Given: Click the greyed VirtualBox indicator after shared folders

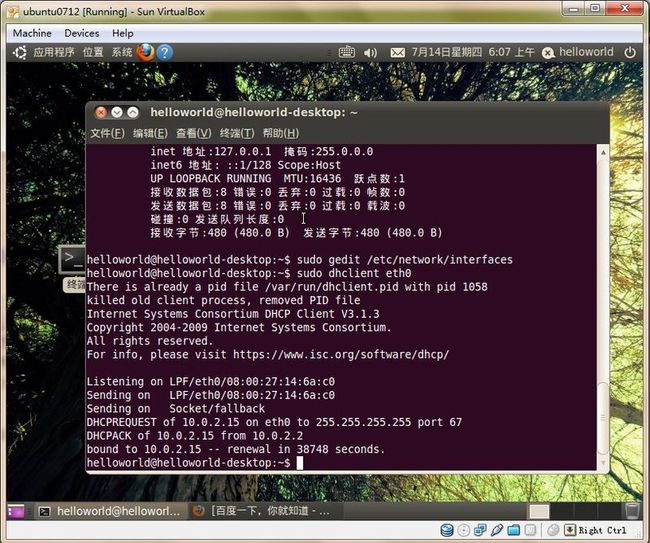Looking at the screenshot, I should pyautogui.click(x=530, y=530).
